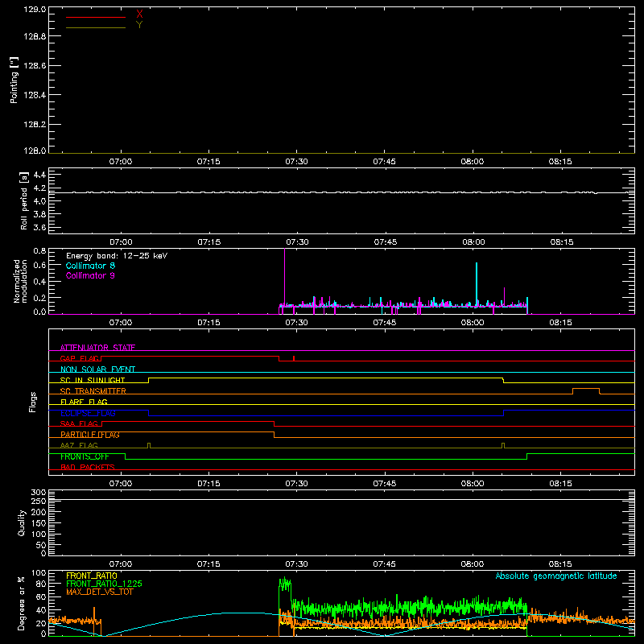Click the FRONT_RATIO legend entry
644x644 pixels.
pyautogui.click(x=92, y=576)
